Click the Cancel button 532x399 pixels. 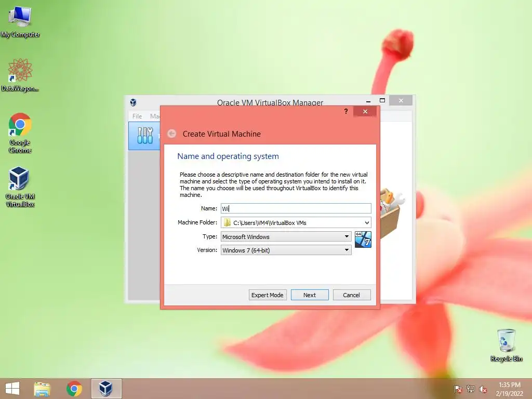pos(352,295)
